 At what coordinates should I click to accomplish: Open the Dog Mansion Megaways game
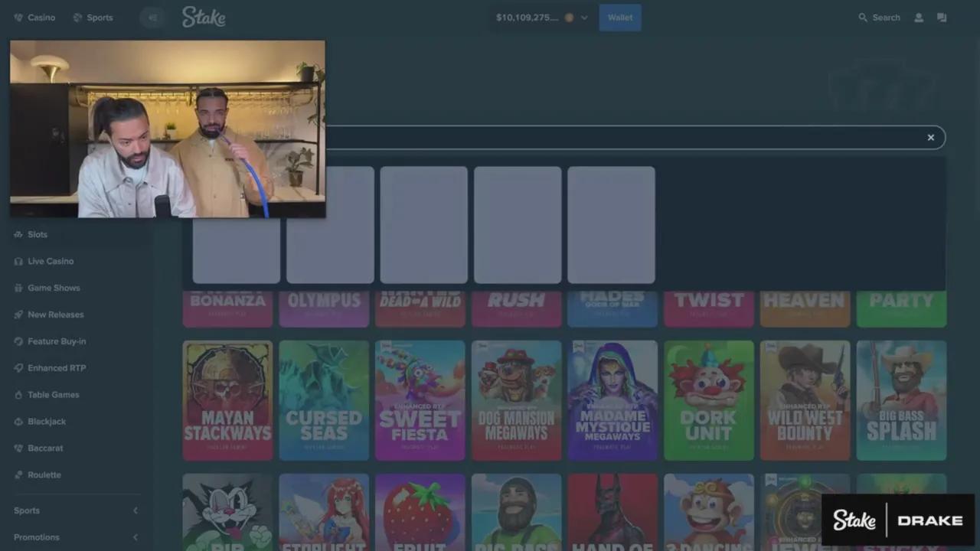click(516, 400)
